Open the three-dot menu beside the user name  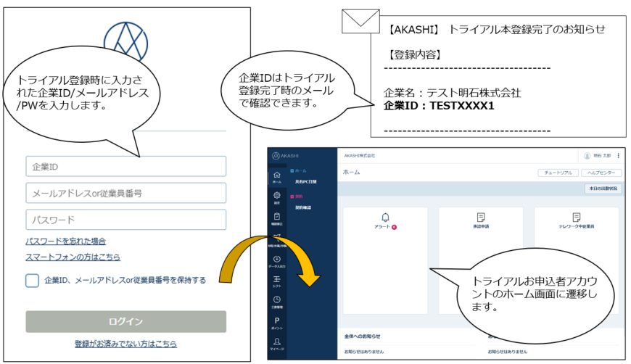tap(618, 156)
